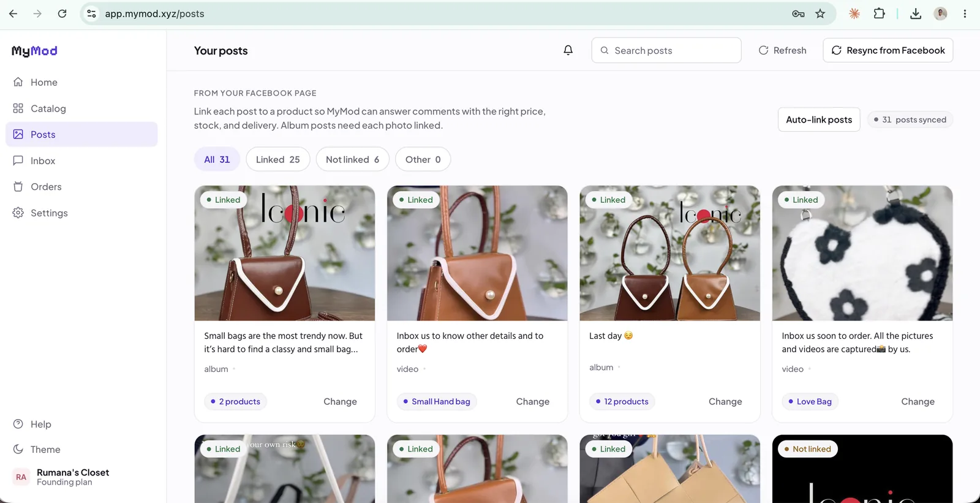The height and width of the screenshot is (503, 980).
Task: Click the 31 posts synced badge
Action: click(910, 119)
